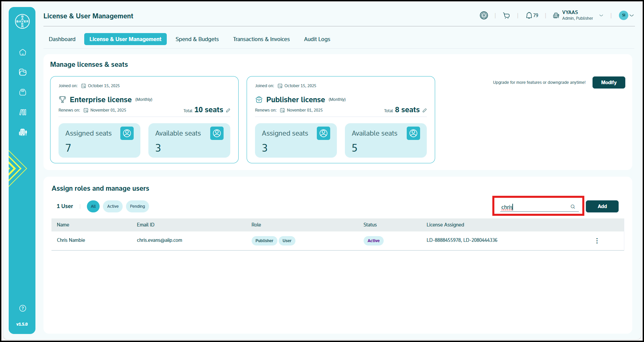644x342 pixels.
Task: Click the help question mark icon
Action: click(x=23, y=308)
